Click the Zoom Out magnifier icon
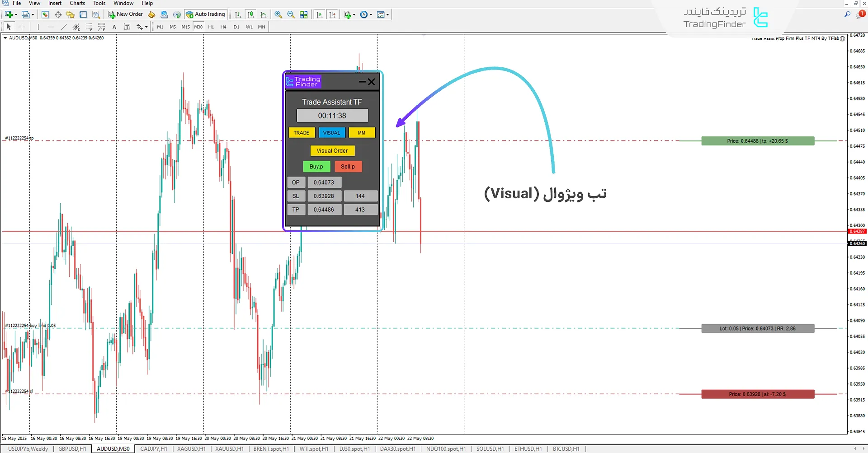 [x=291, y=14]
